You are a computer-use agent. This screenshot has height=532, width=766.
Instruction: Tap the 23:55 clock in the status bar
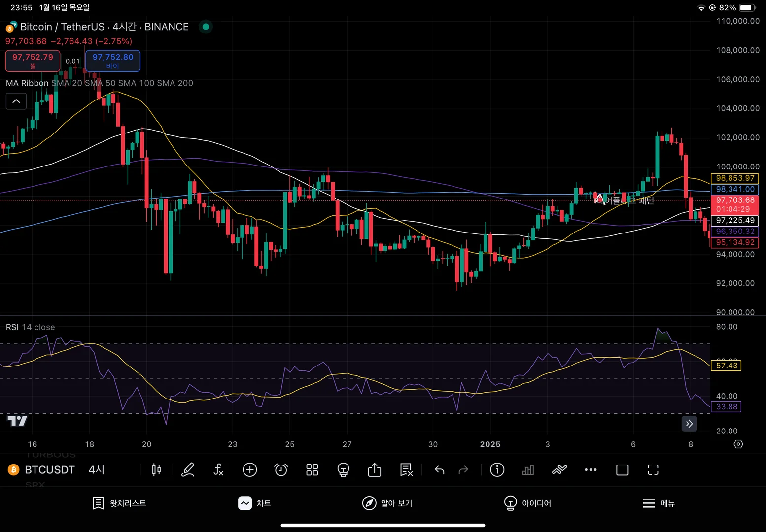(21, 8)
